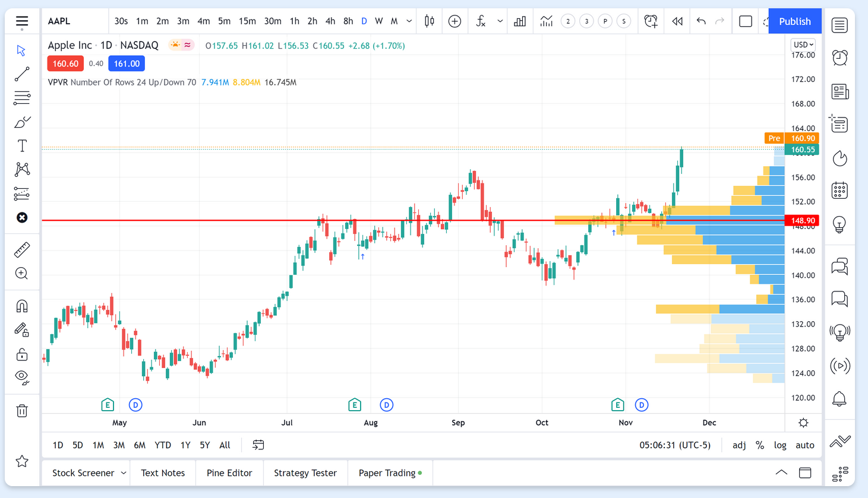The image size is (868, 498).
Task: Activate the zoom in tool
Action: (x=22, y=274)
